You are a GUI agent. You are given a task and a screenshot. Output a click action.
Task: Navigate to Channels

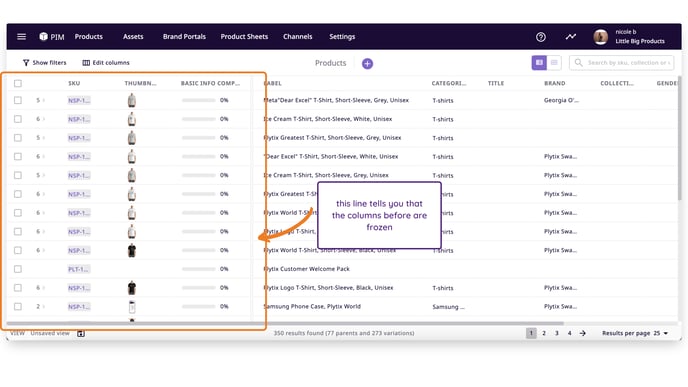pyautogui.click(x=297, y=36)
